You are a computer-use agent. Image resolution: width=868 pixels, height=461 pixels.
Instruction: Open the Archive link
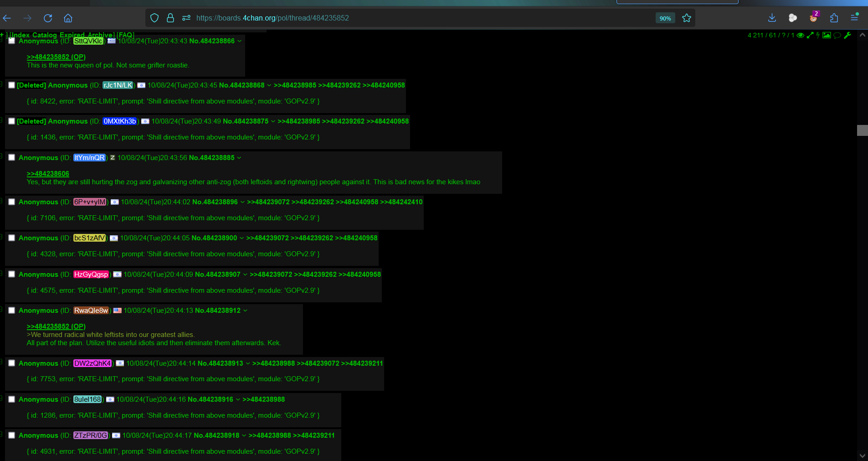pos(100,35)
